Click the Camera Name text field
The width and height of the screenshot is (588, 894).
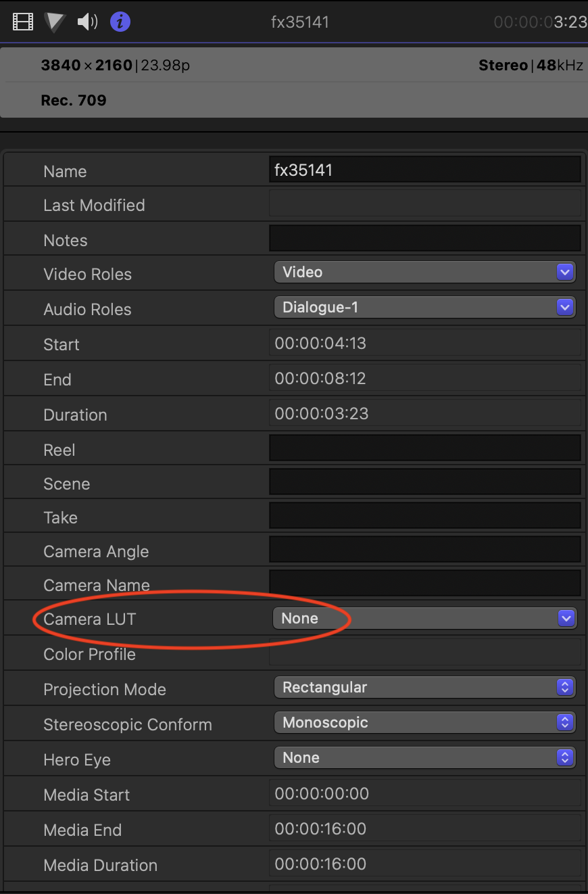point(424,584)
